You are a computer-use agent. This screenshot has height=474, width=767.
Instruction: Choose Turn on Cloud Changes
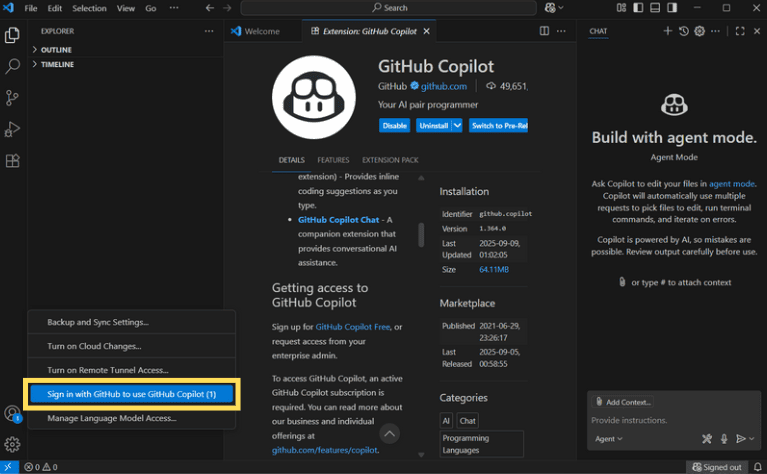pos(132,346)
